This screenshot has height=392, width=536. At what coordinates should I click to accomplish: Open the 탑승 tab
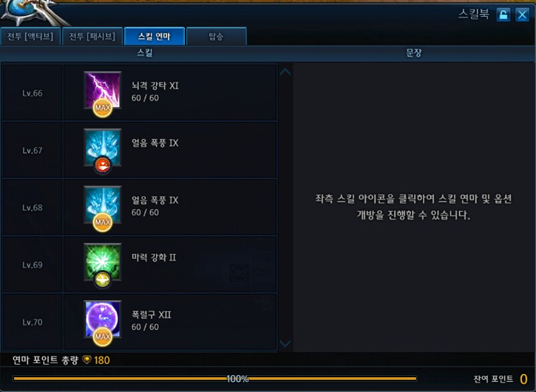tap(216, 36)
